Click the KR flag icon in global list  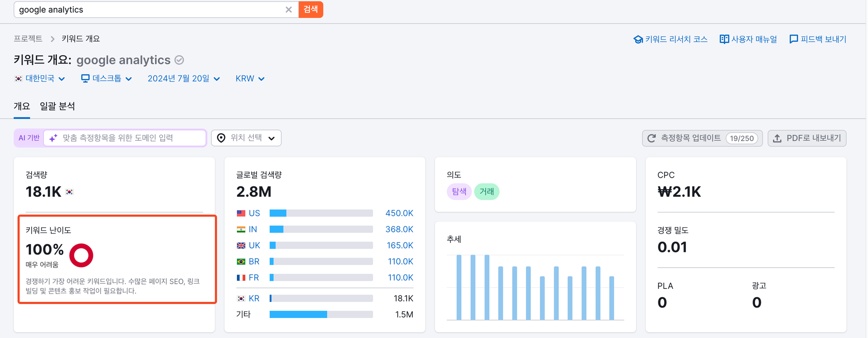point(241,298)
